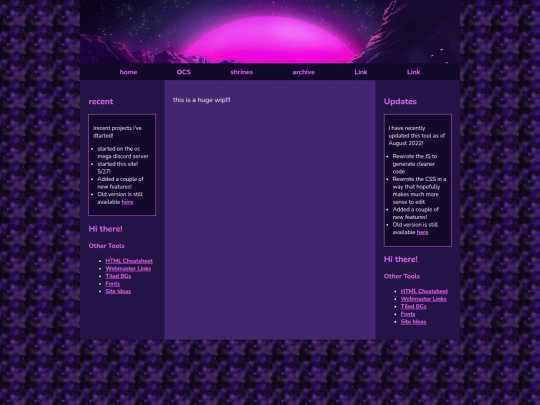
Task: Click 'this is a huge wip!!' text
Action: 201,100
